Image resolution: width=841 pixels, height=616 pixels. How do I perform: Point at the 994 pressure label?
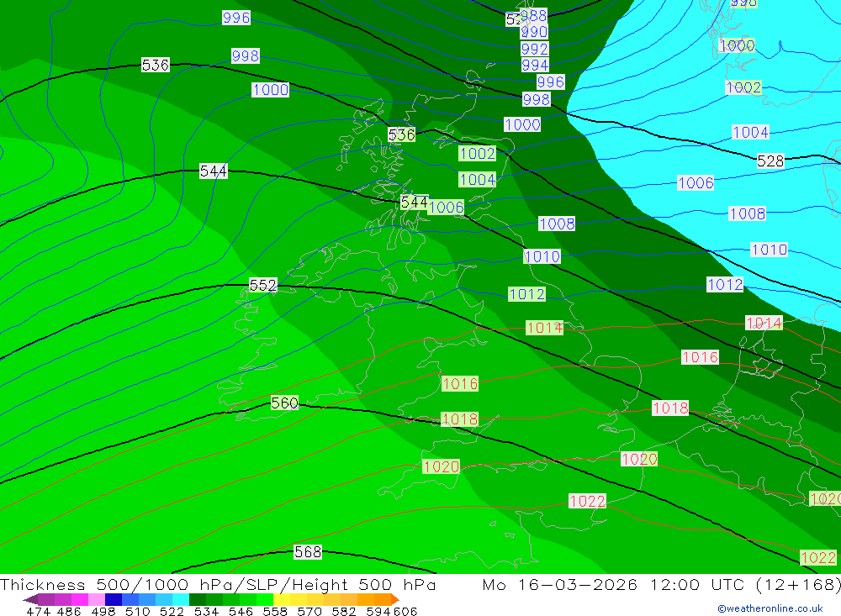pyautogui.click(x=535, y=66)
